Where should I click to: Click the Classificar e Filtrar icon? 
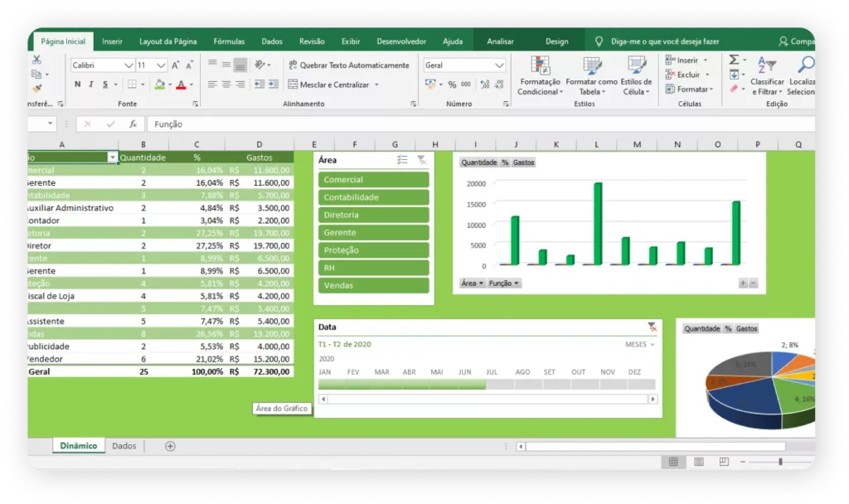[767, 67]
